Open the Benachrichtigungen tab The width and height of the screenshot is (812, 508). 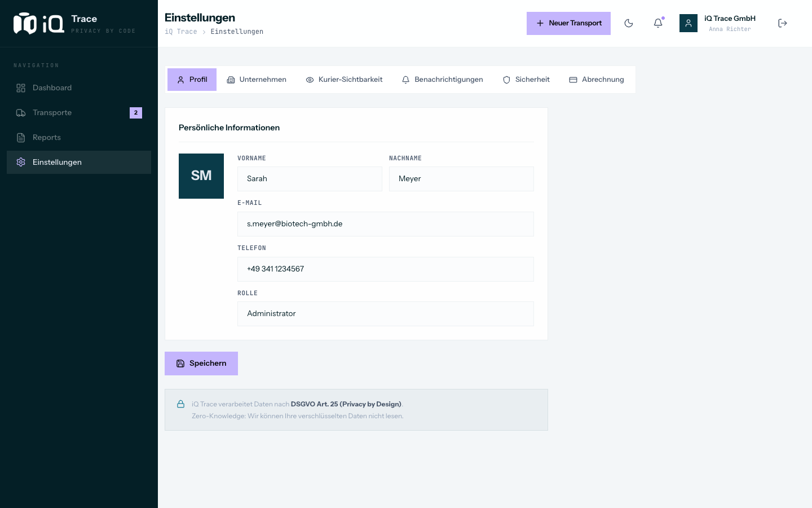tap(443, 80)
